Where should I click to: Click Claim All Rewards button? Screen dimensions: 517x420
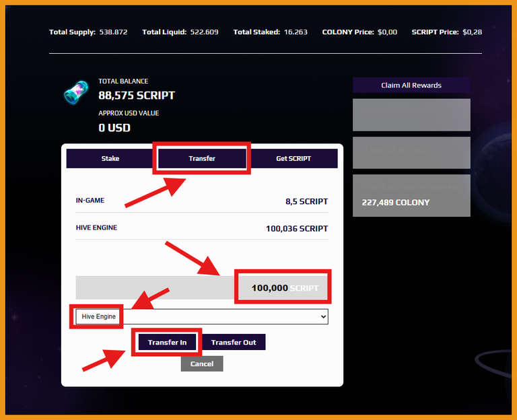411,85
